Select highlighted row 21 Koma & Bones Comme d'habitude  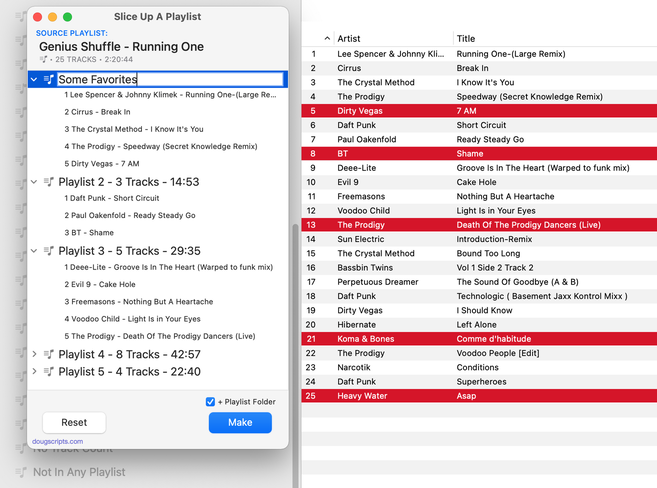click(479, 338)
